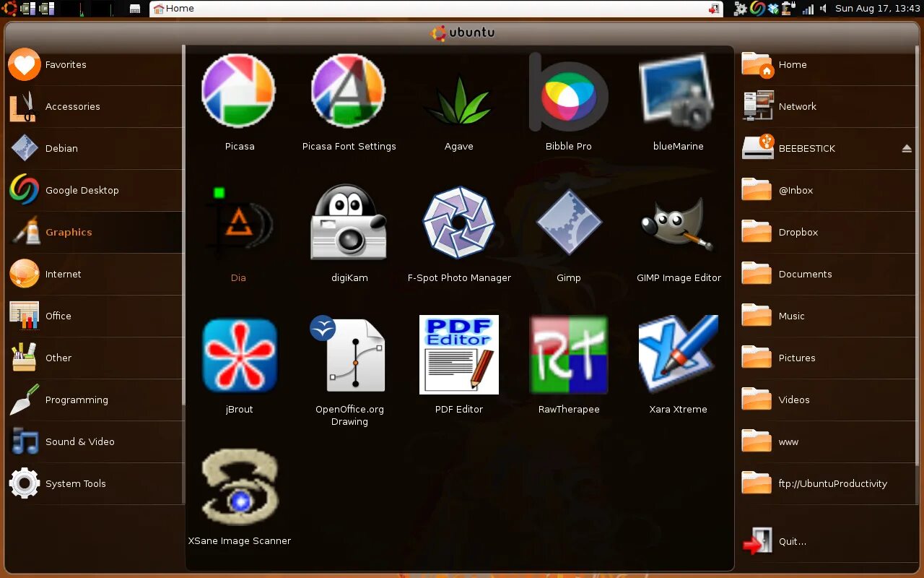The width and height of the screenshot is (924, 578).
Task: Open the Accessories category
Action: [x=95, y=107]
